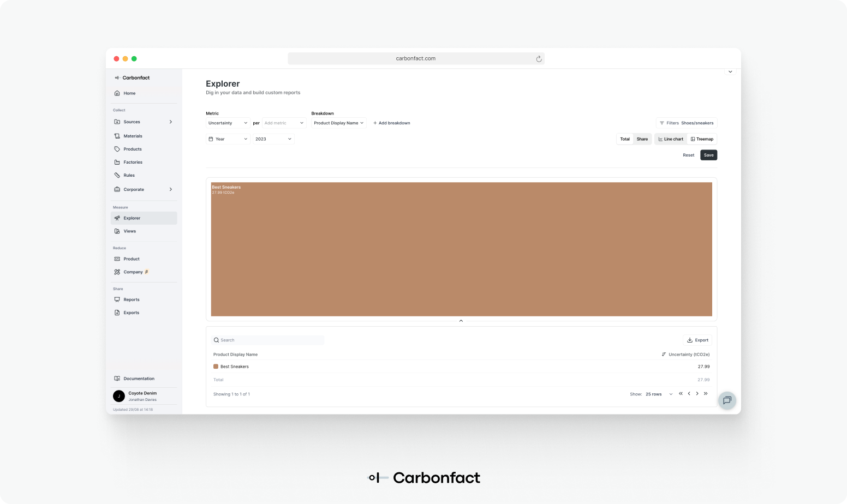Open the 2023 year dropdown
Image resolution: width=847 pixels, height=504 pixels.
coord(273,139)
